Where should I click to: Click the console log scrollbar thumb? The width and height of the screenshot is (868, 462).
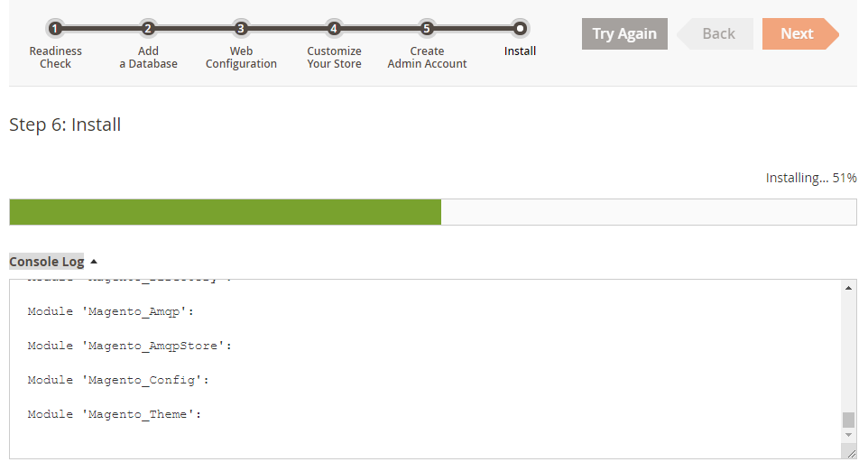coord(848,420)
